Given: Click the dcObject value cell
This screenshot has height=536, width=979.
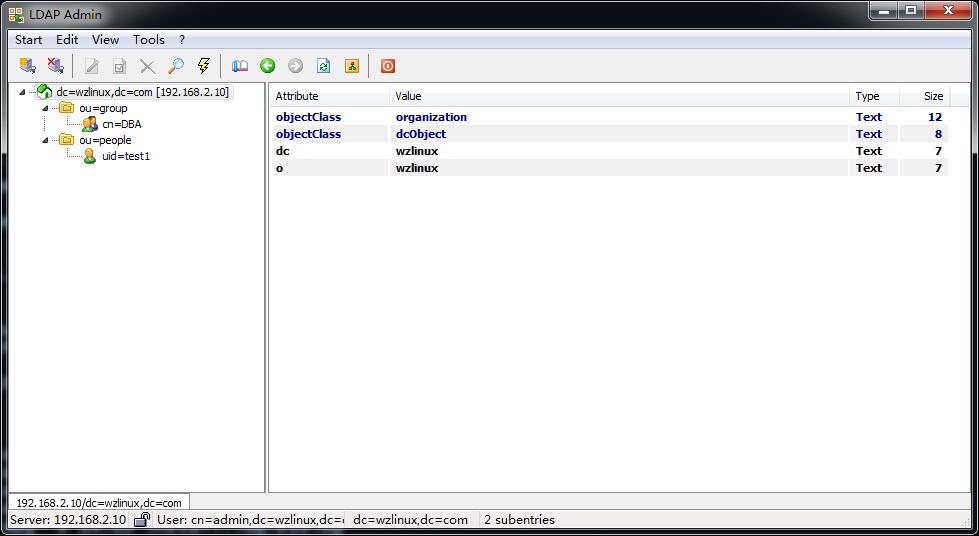Looking at the screenshot, I should tap(421, 134).
